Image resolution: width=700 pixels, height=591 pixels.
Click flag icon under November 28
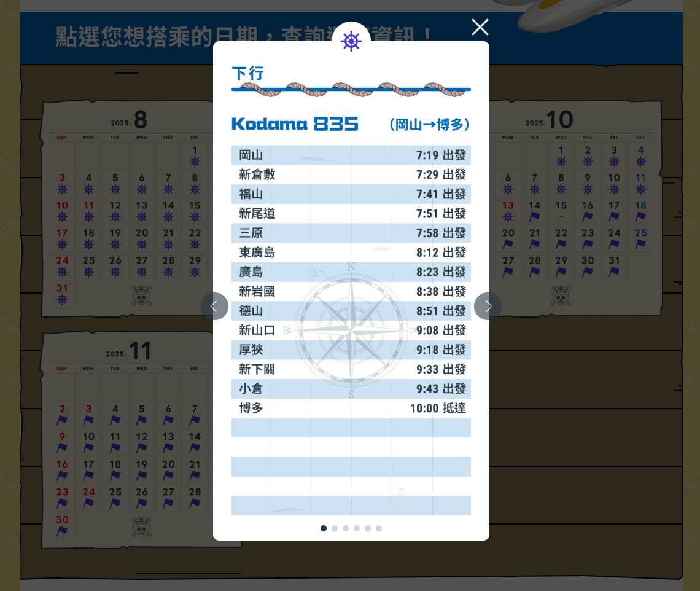coord(195,503)
